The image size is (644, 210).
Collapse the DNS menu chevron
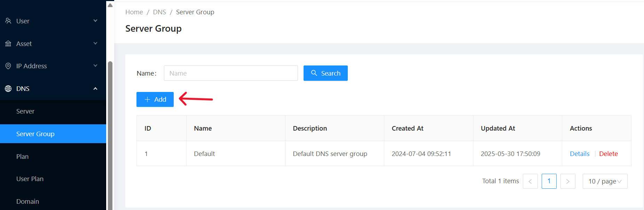coord(95,89)
